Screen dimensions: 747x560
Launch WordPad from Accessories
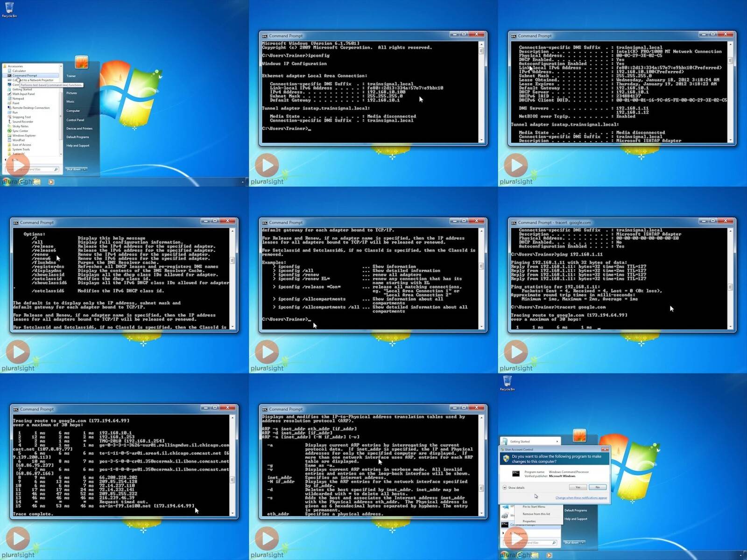point(18,140)
